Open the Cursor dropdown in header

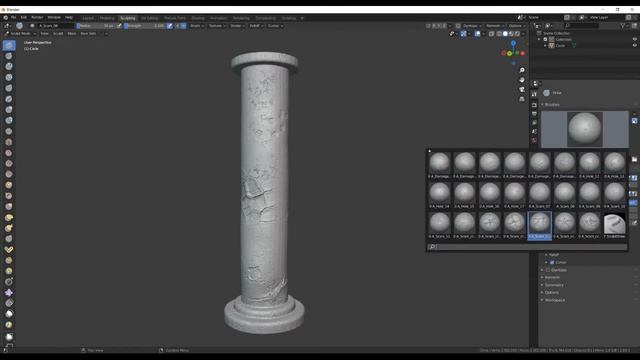click(x=275, y=26)
